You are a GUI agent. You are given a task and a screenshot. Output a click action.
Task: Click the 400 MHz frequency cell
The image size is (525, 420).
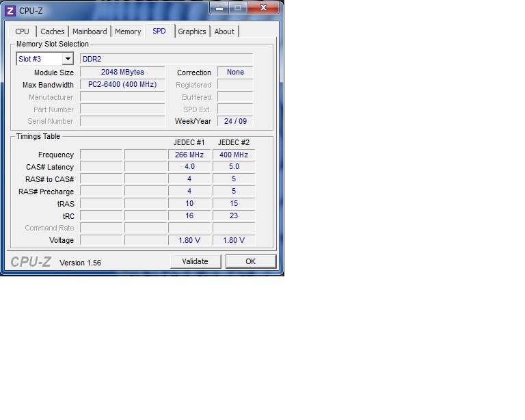pos(234,155)
